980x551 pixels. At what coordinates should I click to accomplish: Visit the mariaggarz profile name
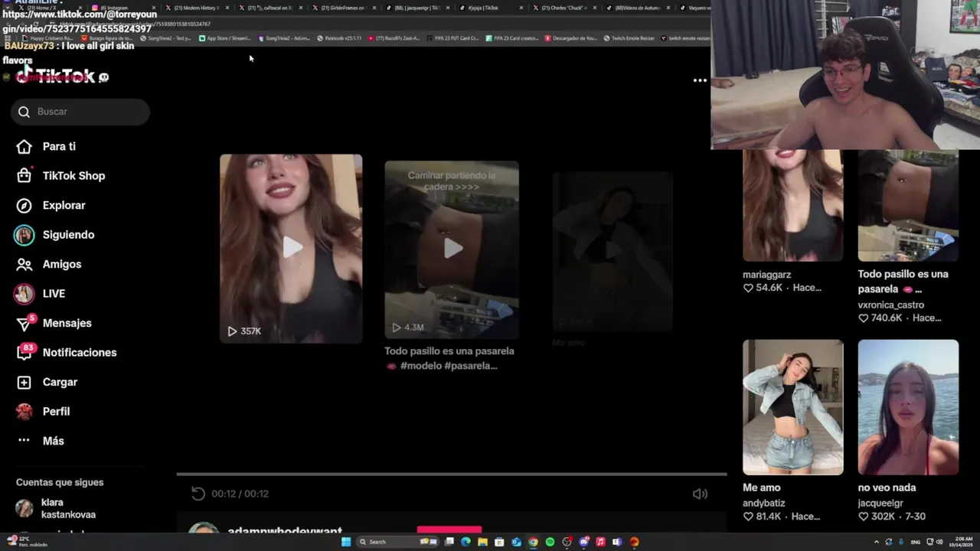[766, 275]
